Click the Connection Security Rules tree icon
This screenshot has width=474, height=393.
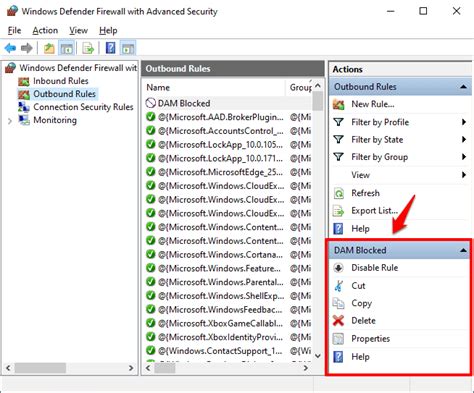click(x=24, y=107)
